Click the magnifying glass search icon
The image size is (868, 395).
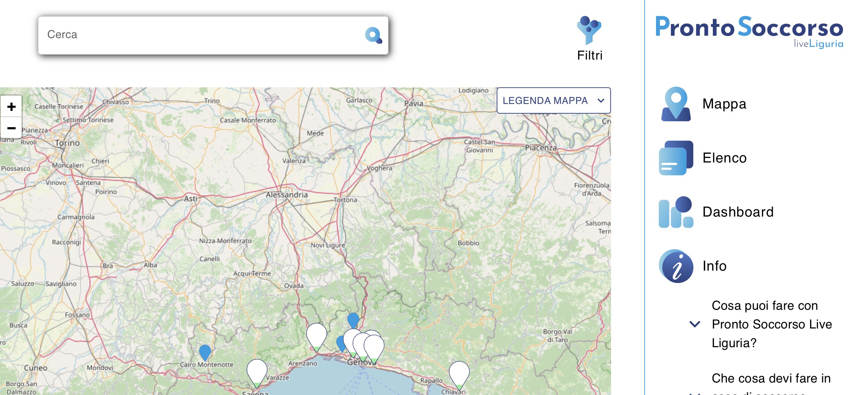tap(373, 35)
